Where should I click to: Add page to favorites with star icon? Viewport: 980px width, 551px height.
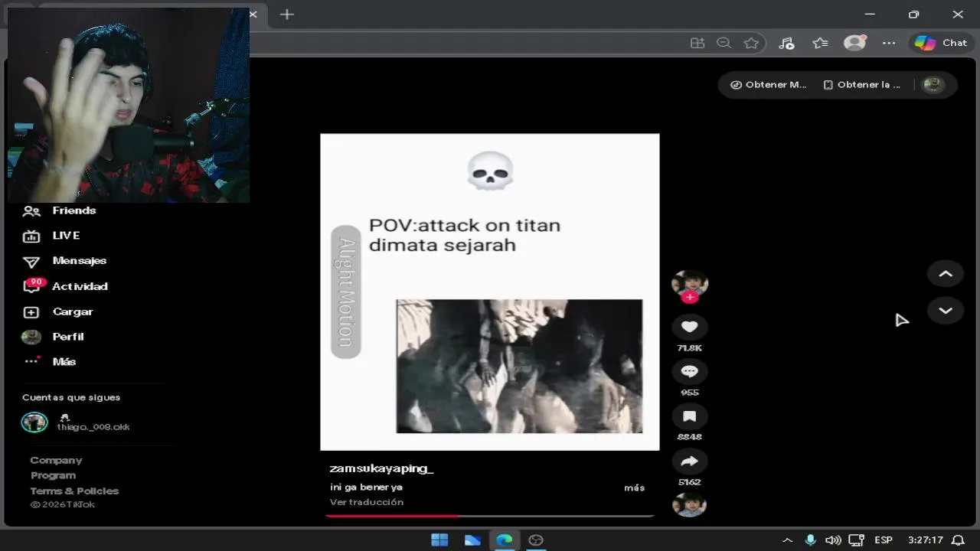click(x=752, y=43)
